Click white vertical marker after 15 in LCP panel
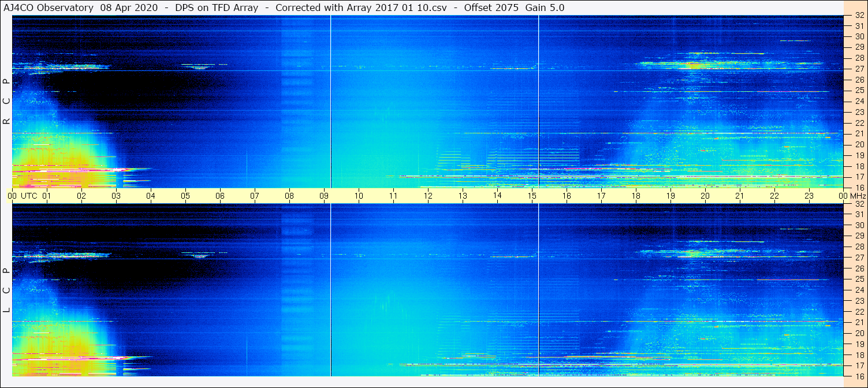Viewport: 868px width, 388px height. coord(538,290)
